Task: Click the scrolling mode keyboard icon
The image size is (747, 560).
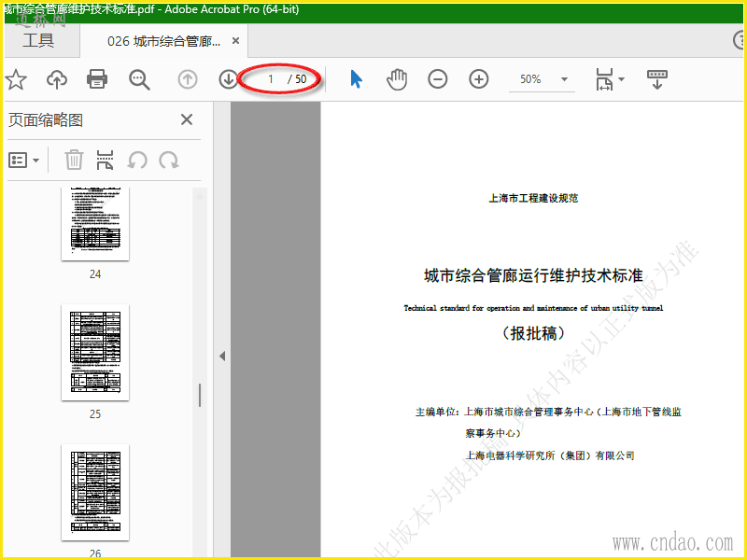Action: [657, 79]
